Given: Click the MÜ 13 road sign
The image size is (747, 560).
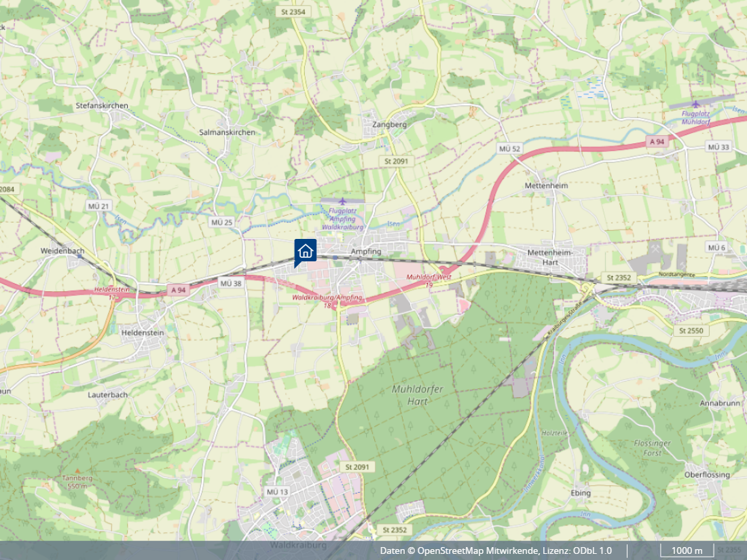Looking at the screenshot, I should coord(277,492).
